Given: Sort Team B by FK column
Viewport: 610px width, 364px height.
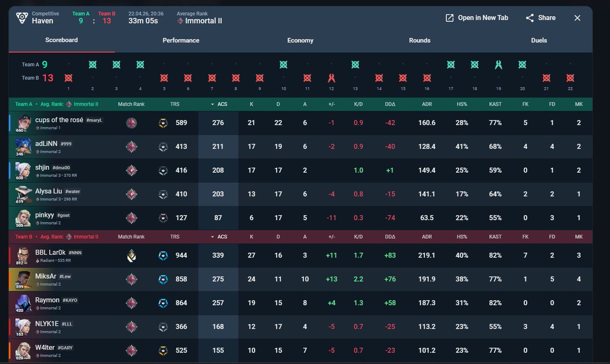Looking at the screenshot, I should [x=525, y=237].
